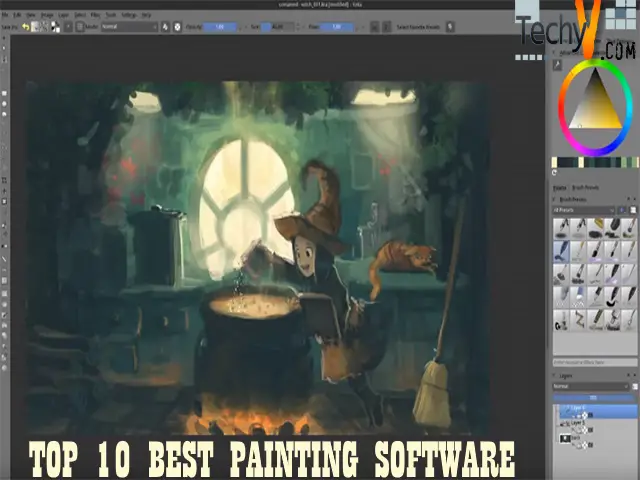This screenshot has width=640, height=480.
Task: Toggle eraser mode button beside blend mode
Action: (165, 27)
